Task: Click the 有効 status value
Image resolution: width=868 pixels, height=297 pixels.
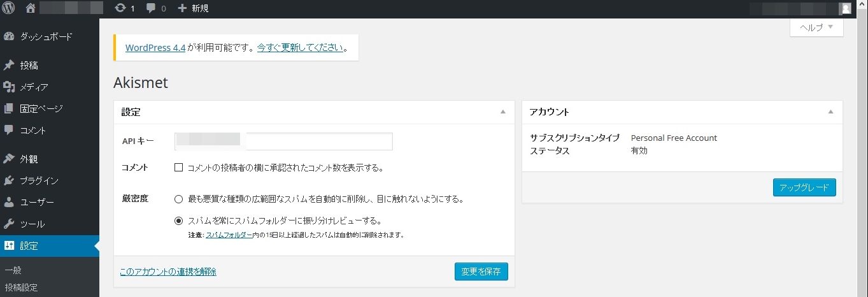Action: (x=639, y=151)
